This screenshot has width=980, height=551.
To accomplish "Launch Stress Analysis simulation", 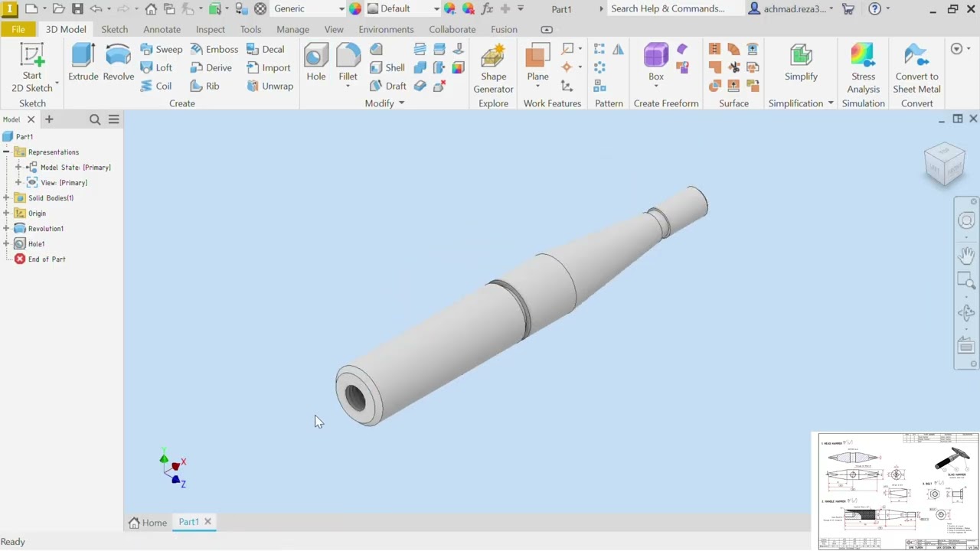I will point(863,67).
